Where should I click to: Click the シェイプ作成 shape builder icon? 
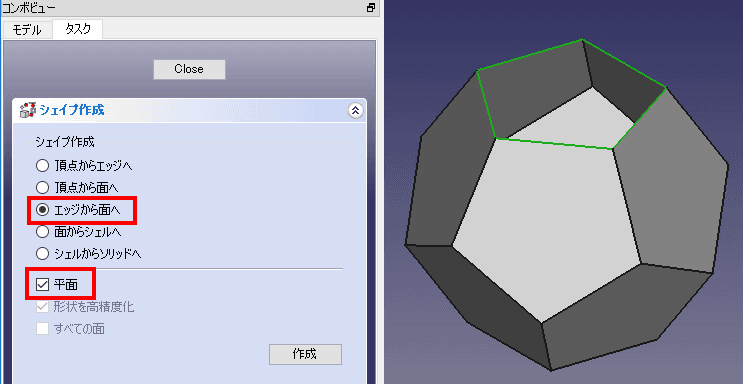[x=27, y=110]
